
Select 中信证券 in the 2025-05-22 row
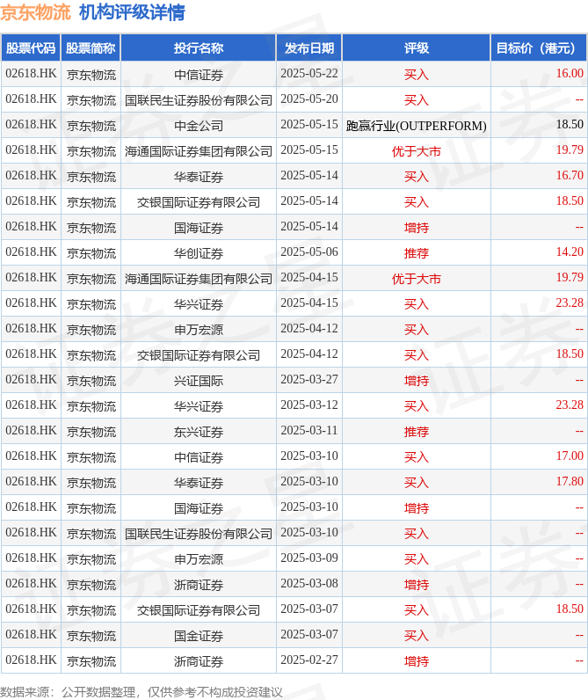(199, 74)
